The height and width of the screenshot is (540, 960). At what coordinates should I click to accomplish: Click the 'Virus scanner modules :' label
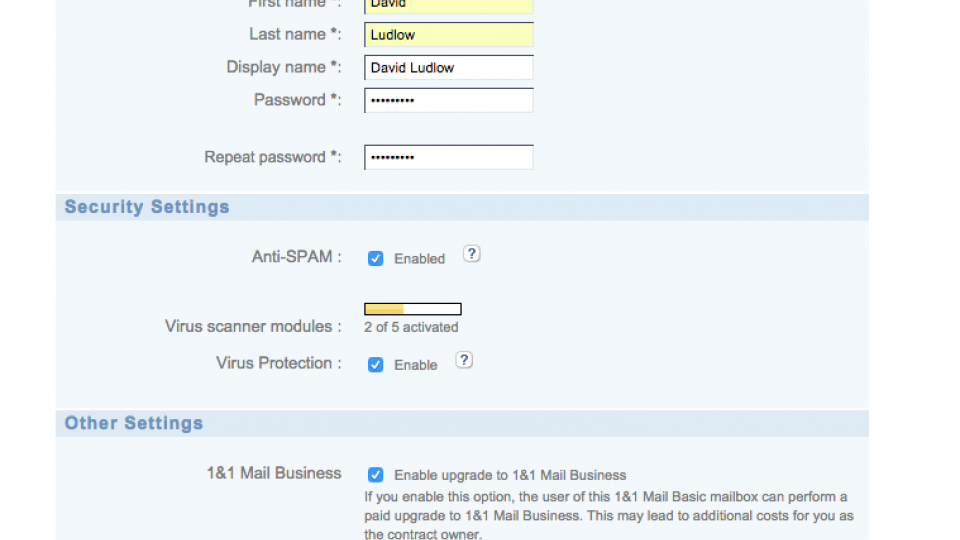(x=253, y=326)
